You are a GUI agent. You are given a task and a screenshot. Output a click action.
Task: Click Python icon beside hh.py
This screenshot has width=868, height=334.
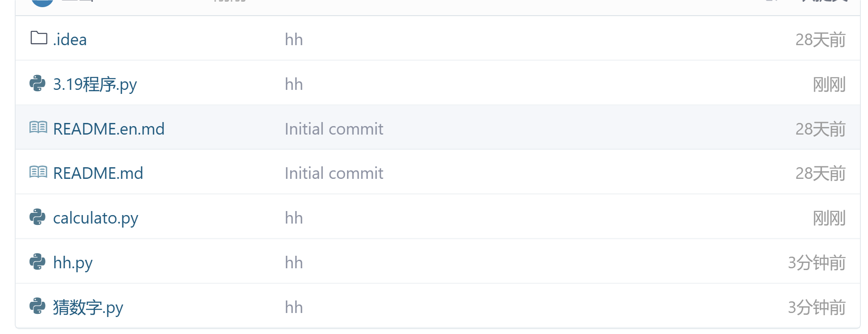click(38, 262)
